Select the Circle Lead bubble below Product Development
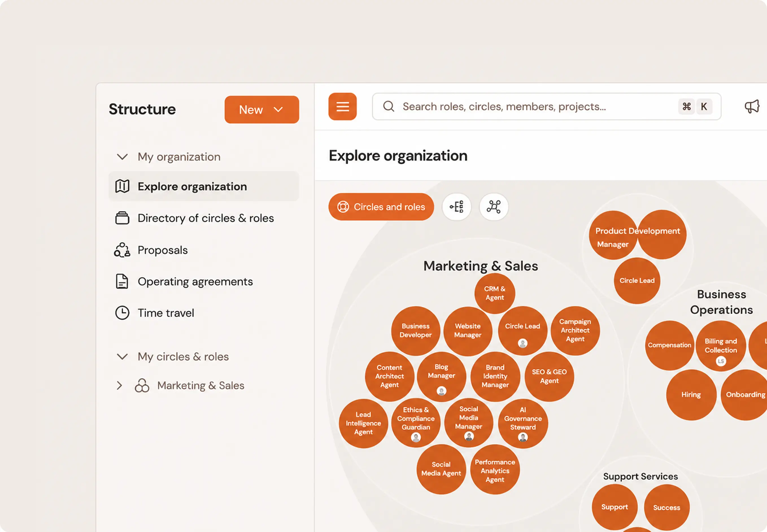The width and height of the screenshot is (767, 532). pyautogui.click(x=637, y=281)
